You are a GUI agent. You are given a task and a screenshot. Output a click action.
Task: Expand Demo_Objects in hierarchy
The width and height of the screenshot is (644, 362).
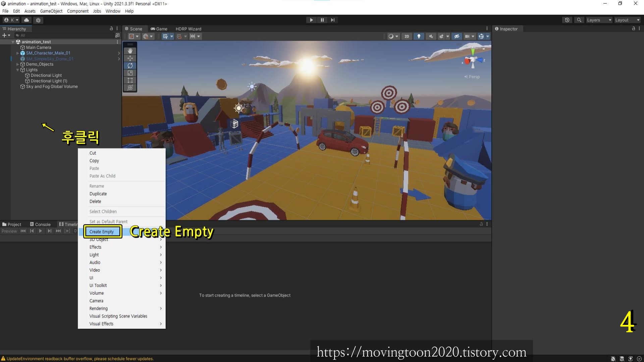click(18, 64)
